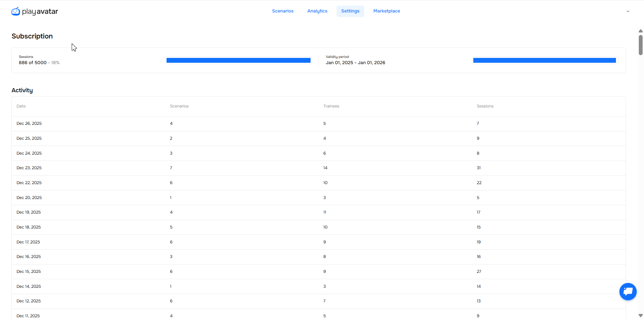Click the validity period dates text

pos(355,63)
